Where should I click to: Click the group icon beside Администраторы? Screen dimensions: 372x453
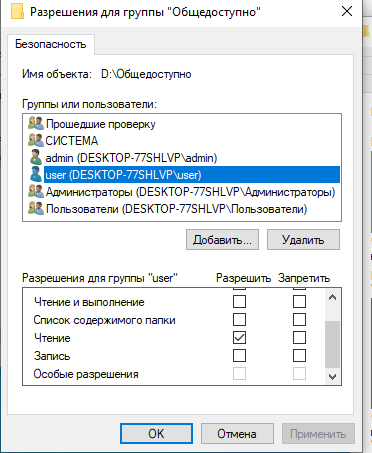(x=36, y=192)
